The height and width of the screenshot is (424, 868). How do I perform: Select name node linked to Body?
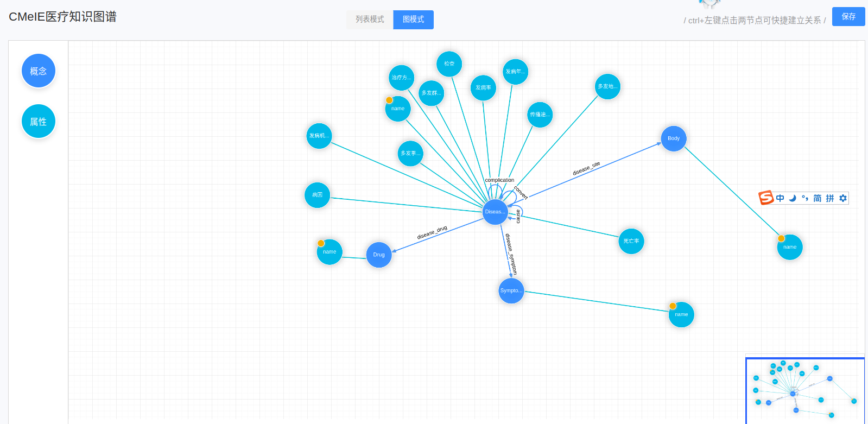pyautogui.click(x=790, y=247)
